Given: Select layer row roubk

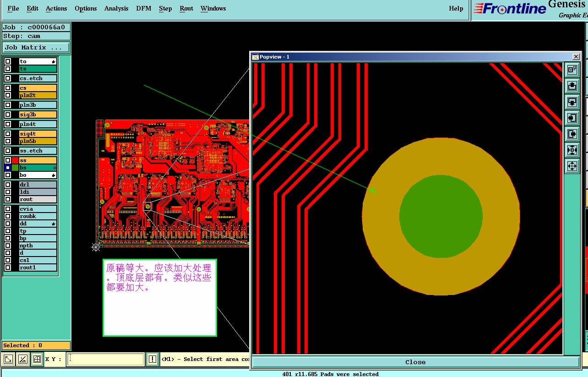Looking at the screenshot, I should (38, 216).
